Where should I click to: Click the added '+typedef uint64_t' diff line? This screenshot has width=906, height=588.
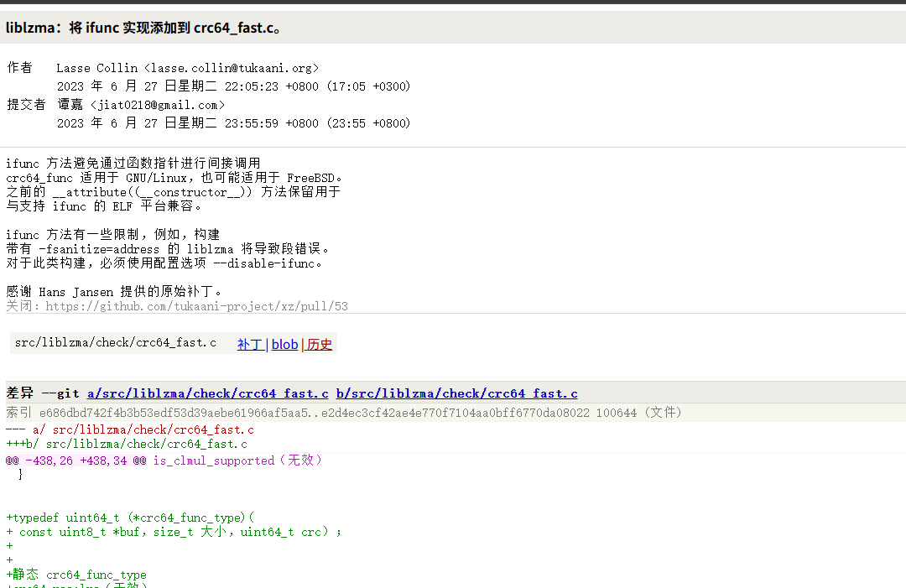click(x=130, y=518)
